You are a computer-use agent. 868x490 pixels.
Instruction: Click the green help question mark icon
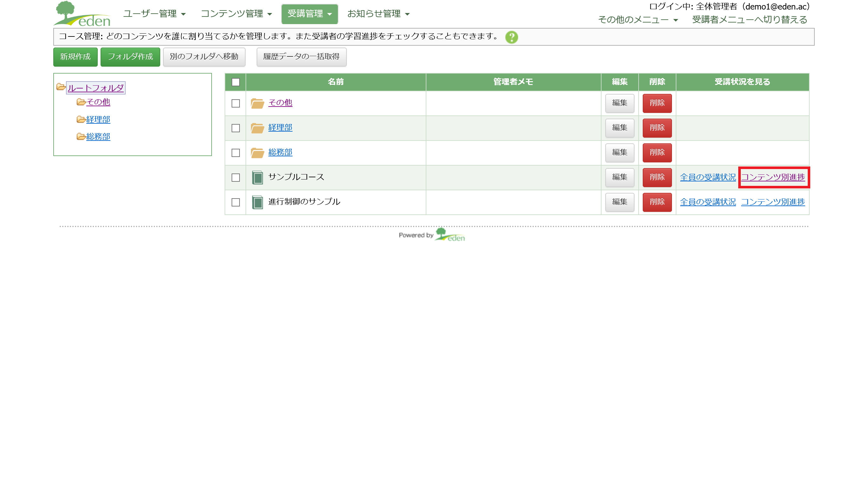511,37
